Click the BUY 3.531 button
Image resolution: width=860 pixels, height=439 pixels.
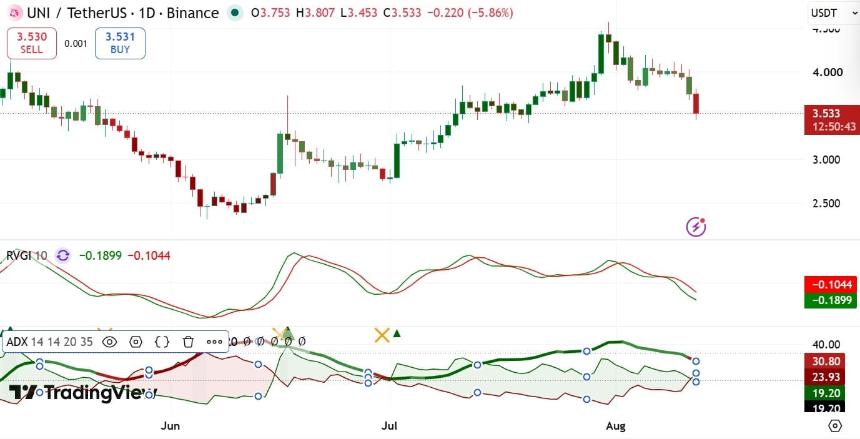click(120, 43)
